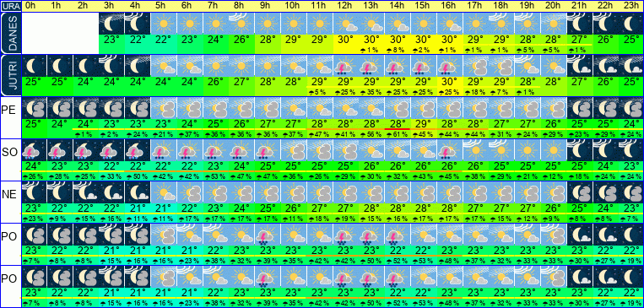
Task: Click the windy sun icon at 17h in SO row
Action: (475, 150)
